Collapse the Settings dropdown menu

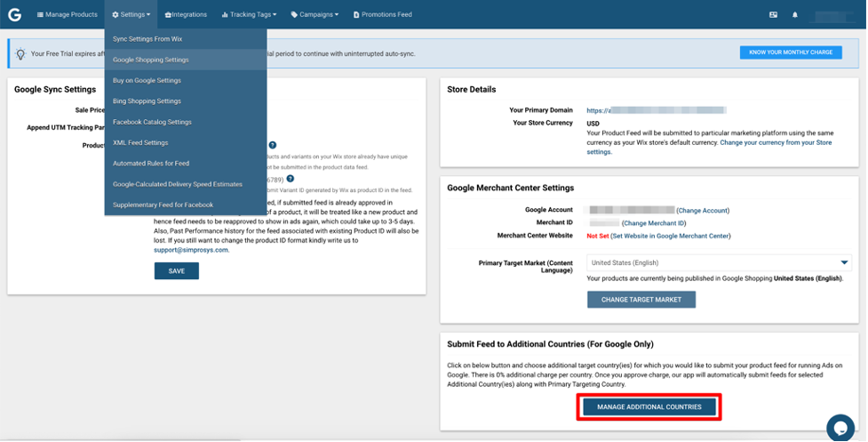coord(131,14)
